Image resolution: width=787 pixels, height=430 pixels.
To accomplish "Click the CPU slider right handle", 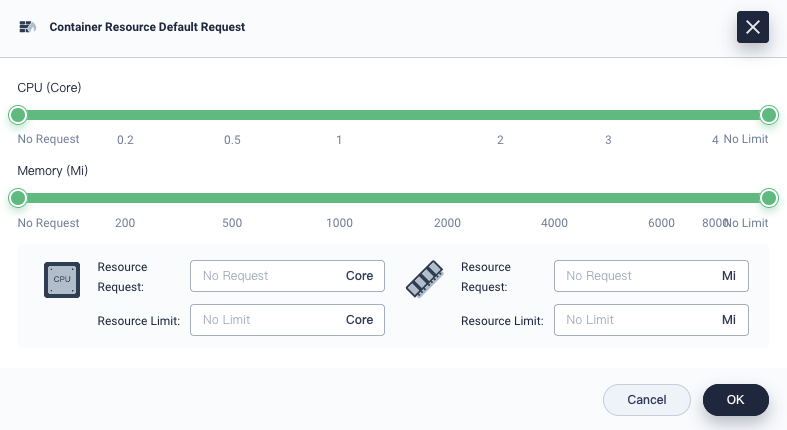I will coord(769,115).
